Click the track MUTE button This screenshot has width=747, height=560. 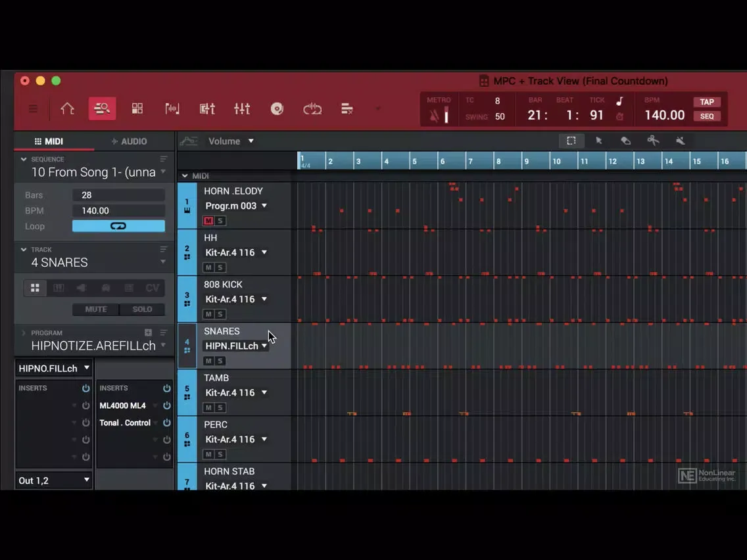96,309
